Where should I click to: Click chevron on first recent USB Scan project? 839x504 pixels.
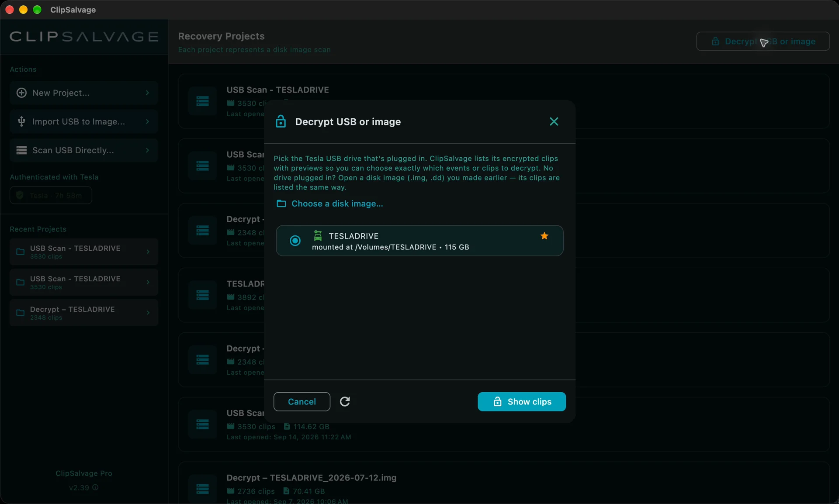point(148,252)
